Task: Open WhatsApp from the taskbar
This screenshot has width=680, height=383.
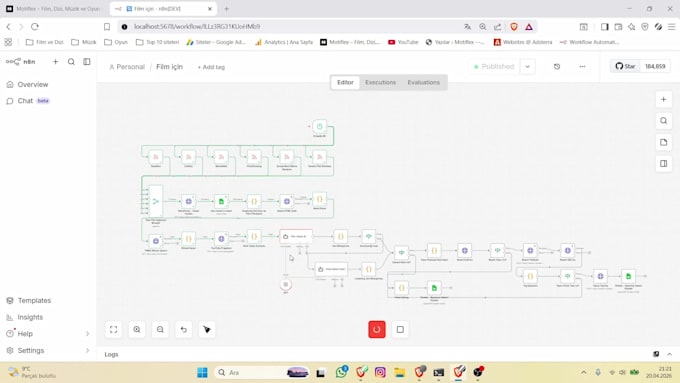Action: click(341, 372)
